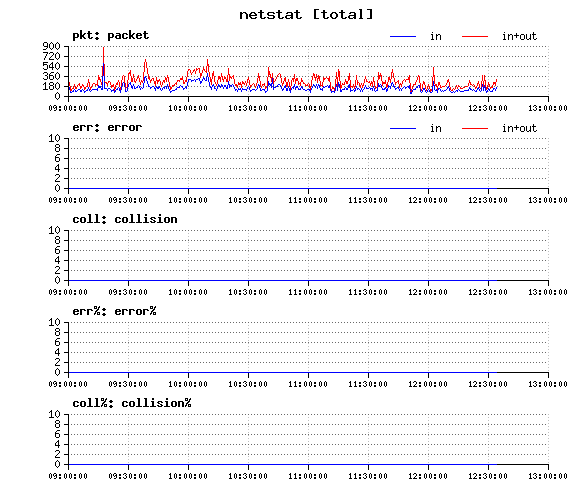572x491 pixels.
Task: Select the 'err: error' chart heading
Action: [107, 127]
